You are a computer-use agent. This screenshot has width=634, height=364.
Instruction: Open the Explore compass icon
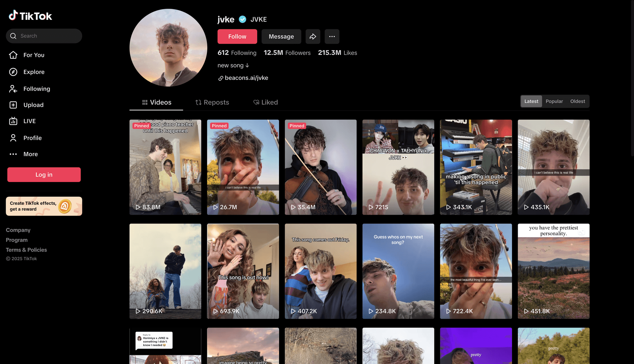(13, 72)
